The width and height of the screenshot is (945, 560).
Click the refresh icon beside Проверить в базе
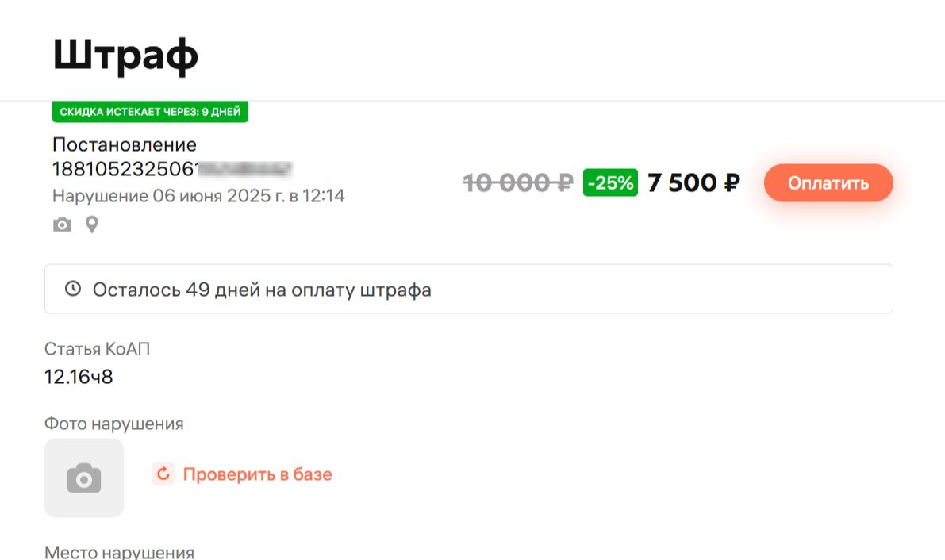163,474
